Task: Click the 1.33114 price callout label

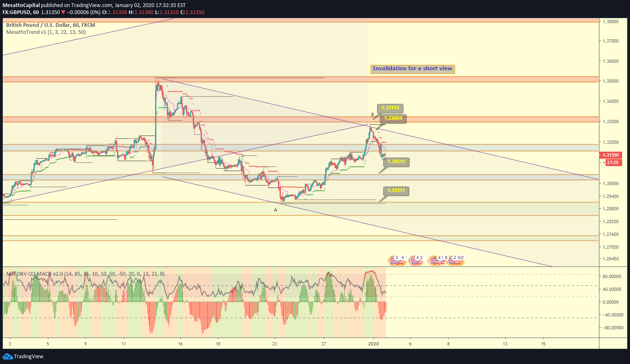Action: tap(390, 108)
